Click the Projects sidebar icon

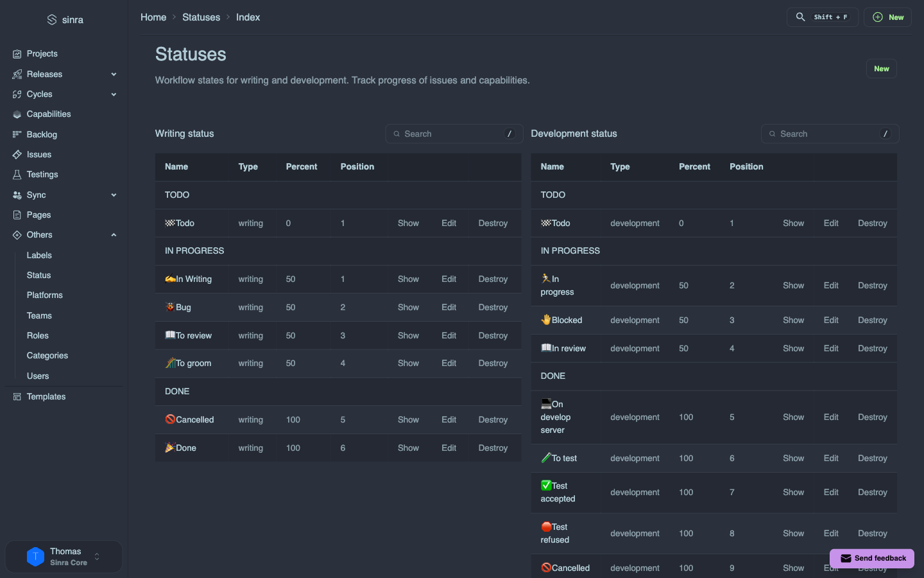(17, 54)
